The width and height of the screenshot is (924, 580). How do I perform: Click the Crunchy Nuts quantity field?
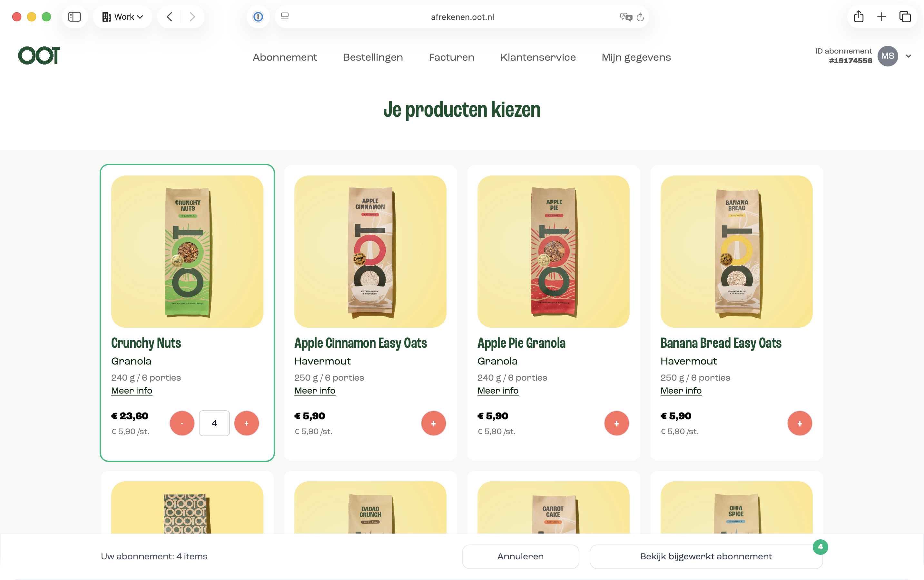(214, 423)
